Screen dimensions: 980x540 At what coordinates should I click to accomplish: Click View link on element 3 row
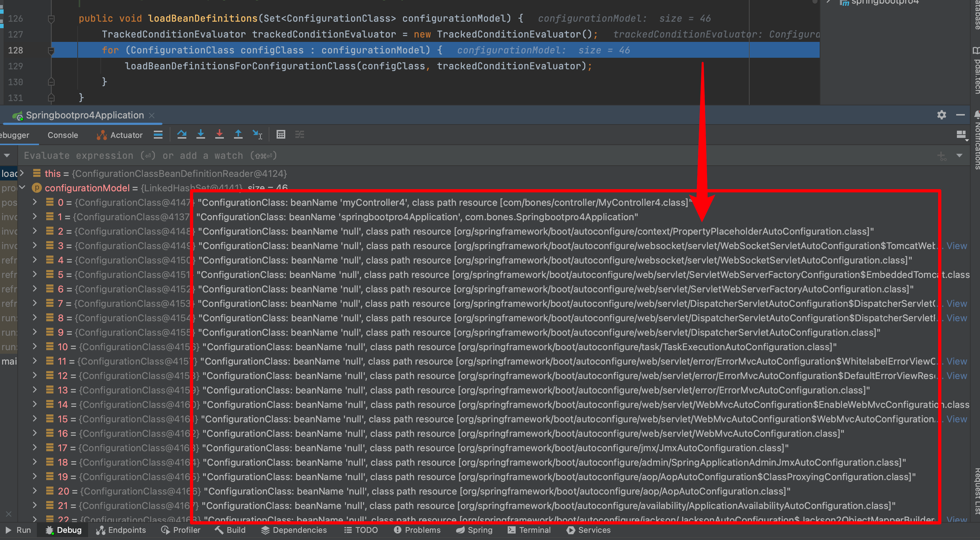click(957, 246)
